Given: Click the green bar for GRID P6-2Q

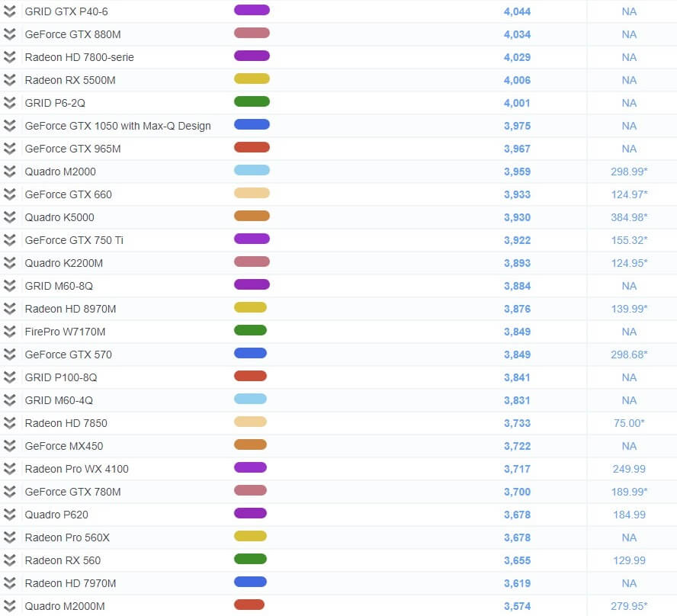Looking at the screenshot, I should (x=252, y=101).
